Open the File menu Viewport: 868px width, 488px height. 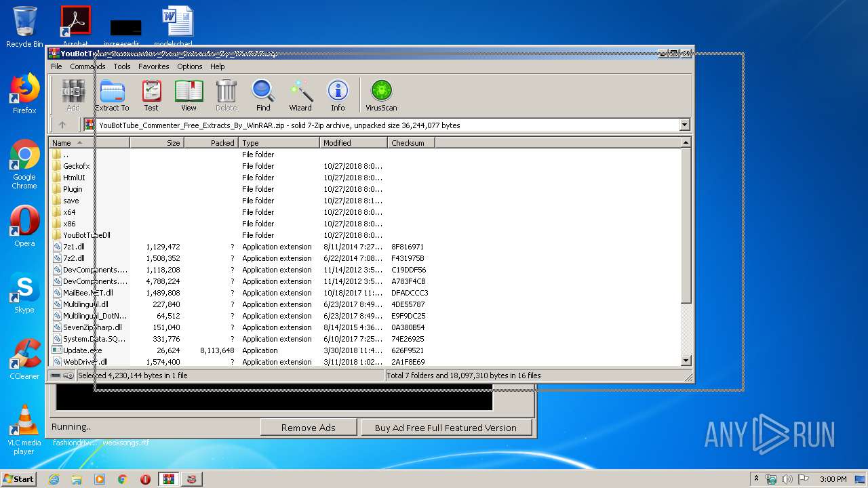click(x=56, y=66)
